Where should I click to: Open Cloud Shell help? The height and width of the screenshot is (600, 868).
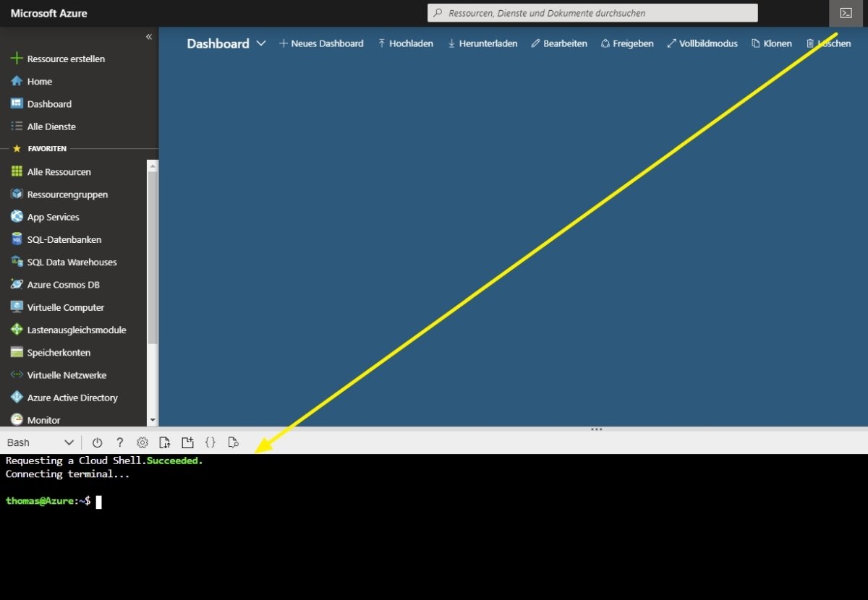click(120, 442)
